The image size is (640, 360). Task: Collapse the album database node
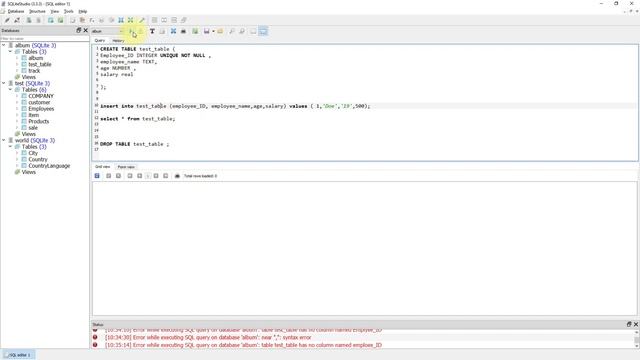4,45
